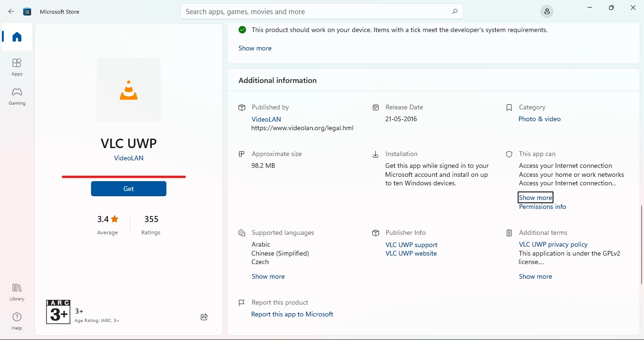Click the Publisher Info box icon

point(376,233)
